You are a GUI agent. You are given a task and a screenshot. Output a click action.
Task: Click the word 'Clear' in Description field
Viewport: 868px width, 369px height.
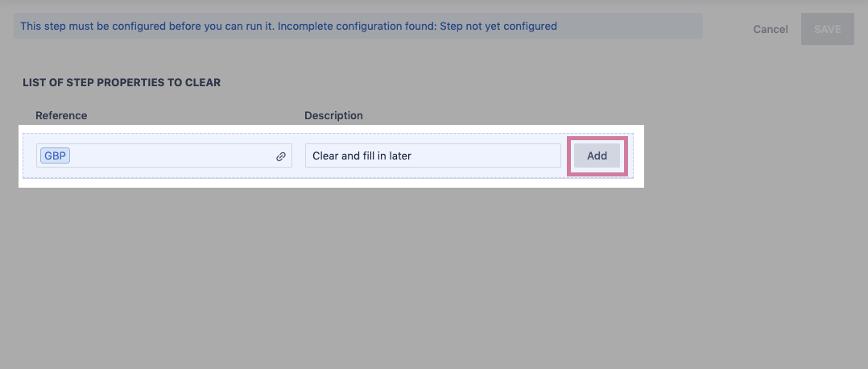point(326,155)
